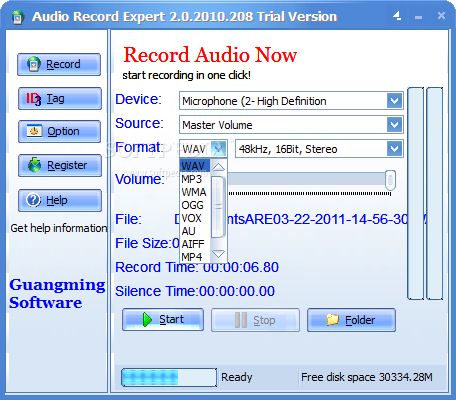The width and height of the screenshot is (456, 400).
Task: Click the Guangming Software label
Action: (57, 294)
